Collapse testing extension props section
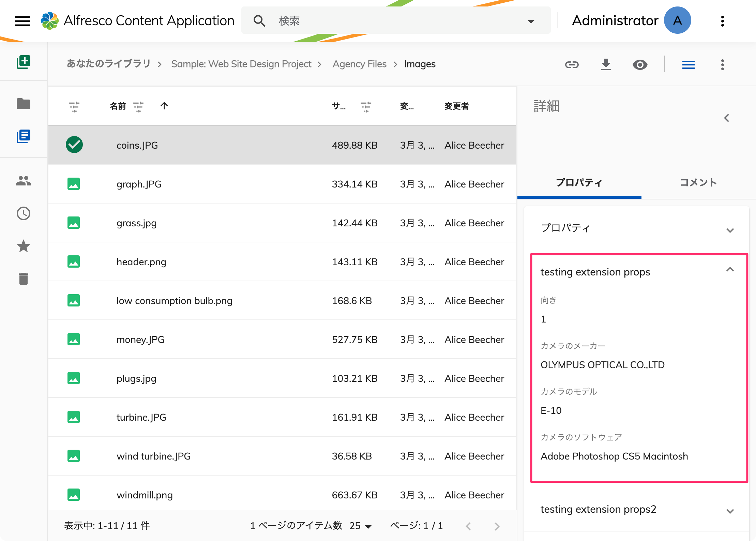 click(x=730, y=270)
